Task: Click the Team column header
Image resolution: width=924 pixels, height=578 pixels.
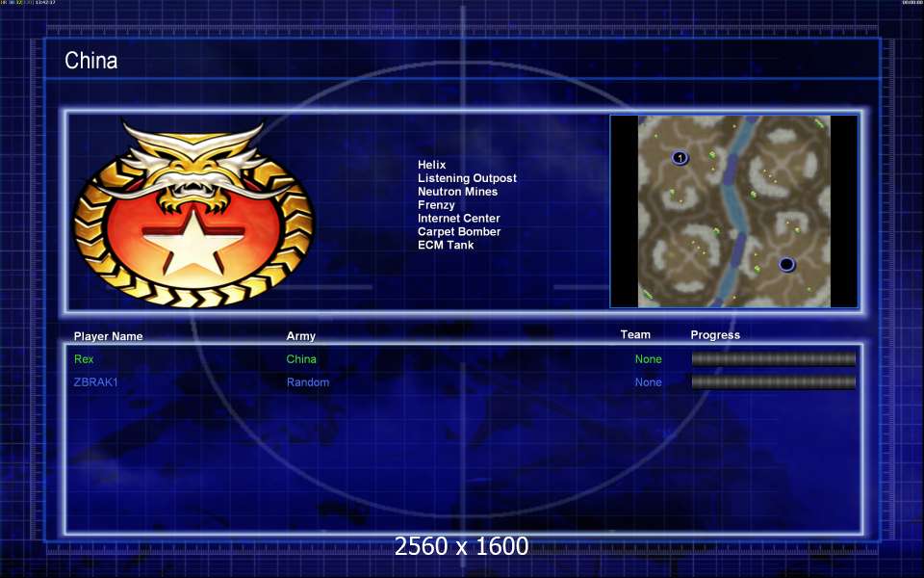Action: pyautogui.click(x=635, y=334)
